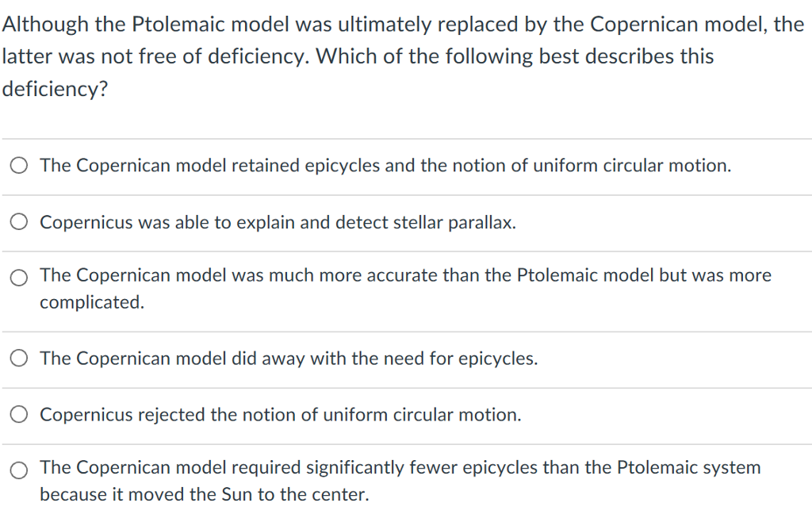Click the first answer option text
Screen dimensions: 812x522
coord(385,165)
